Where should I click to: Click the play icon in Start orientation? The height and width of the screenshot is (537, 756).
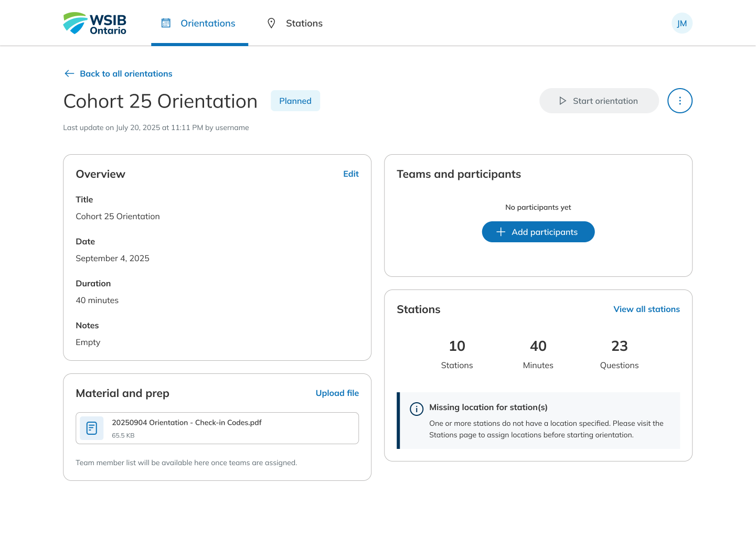562,101
